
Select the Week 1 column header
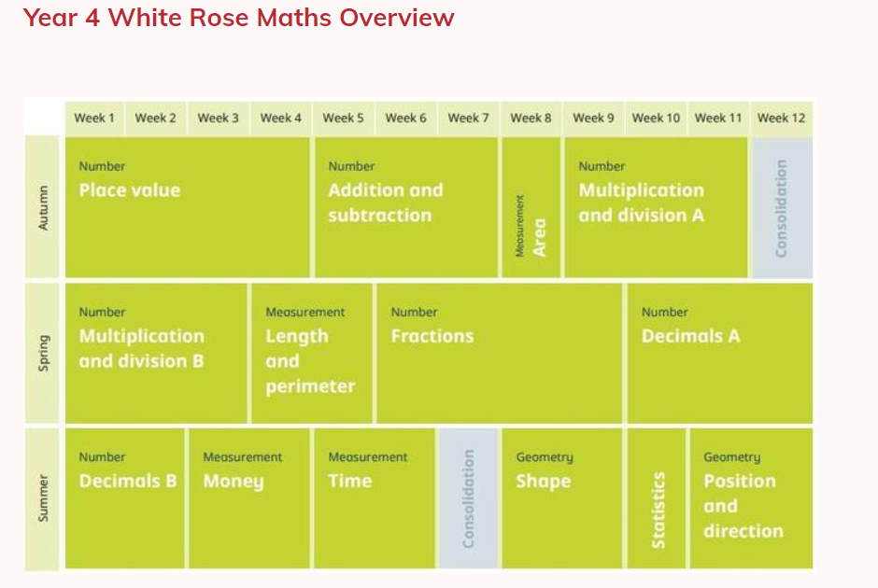[94, 118]
